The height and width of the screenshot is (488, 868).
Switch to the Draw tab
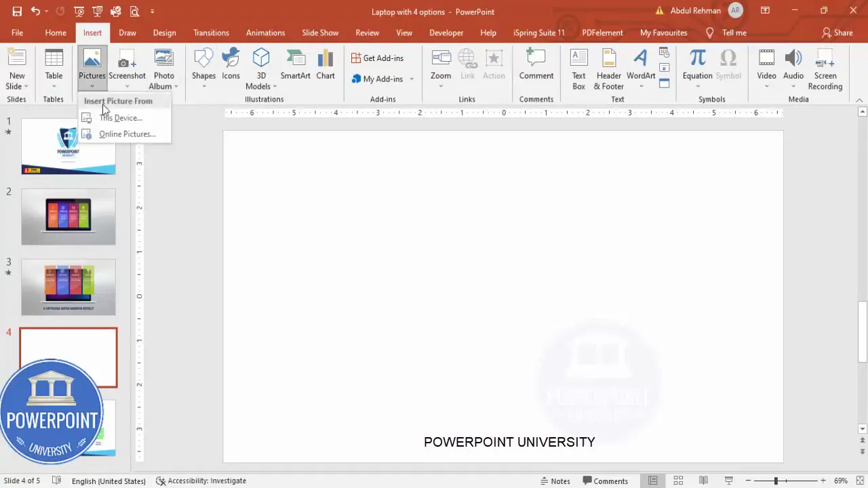point(127,33)
